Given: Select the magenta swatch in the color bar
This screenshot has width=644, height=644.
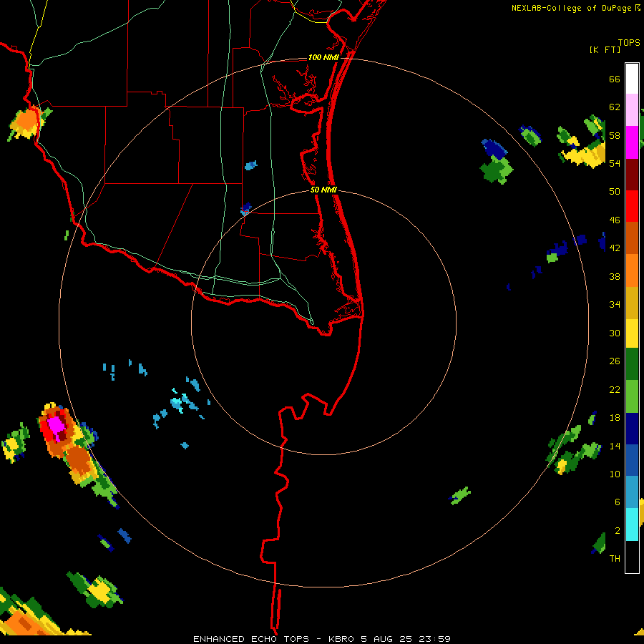Looking at the screenshot, I should 632,142.
